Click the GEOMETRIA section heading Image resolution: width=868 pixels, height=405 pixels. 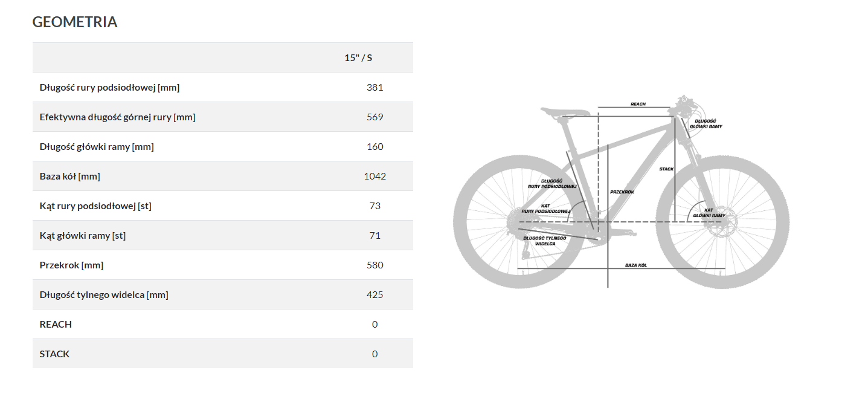[75, 22]
